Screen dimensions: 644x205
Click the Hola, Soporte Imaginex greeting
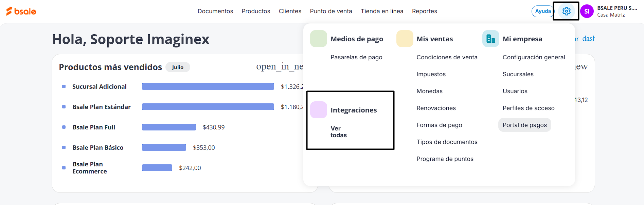[x=131, y=39]
